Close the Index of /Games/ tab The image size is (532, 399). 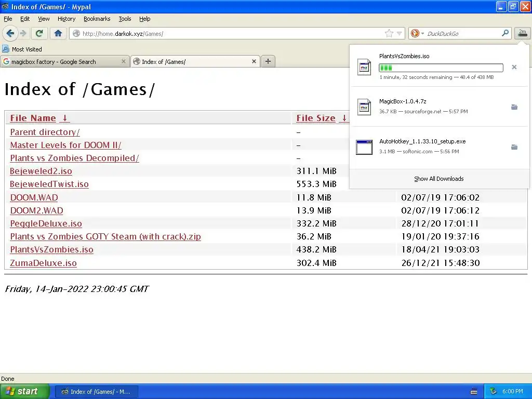point(254,61)
